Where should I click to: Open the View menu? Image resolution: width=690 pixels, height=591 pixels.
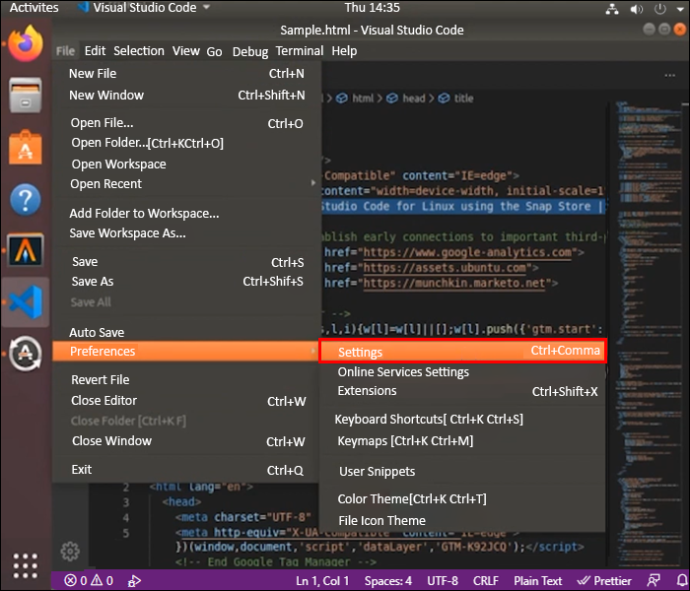[186, 51]
